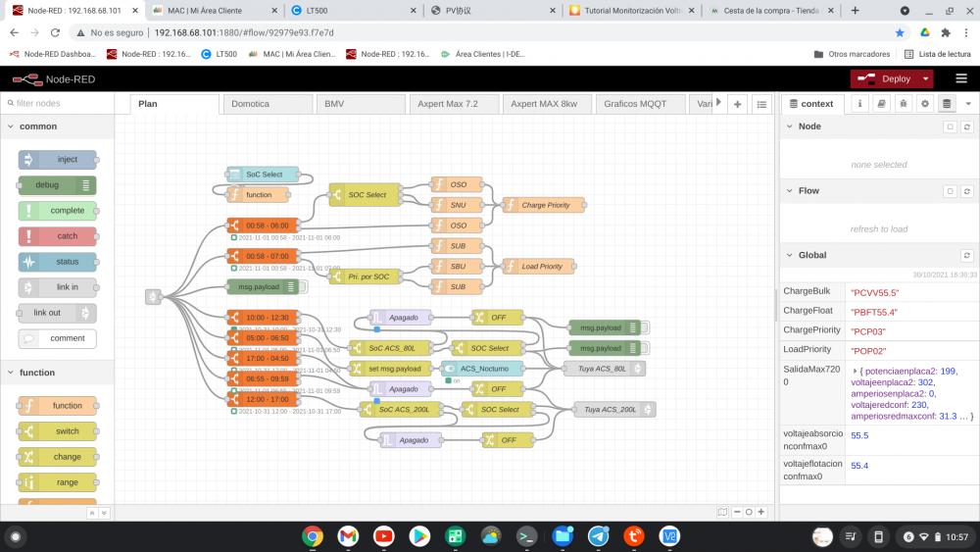The width and height of the screenshot is (980, 552).
Task: Open the debug messages bug icon
Action: click(x=904, y=104)
